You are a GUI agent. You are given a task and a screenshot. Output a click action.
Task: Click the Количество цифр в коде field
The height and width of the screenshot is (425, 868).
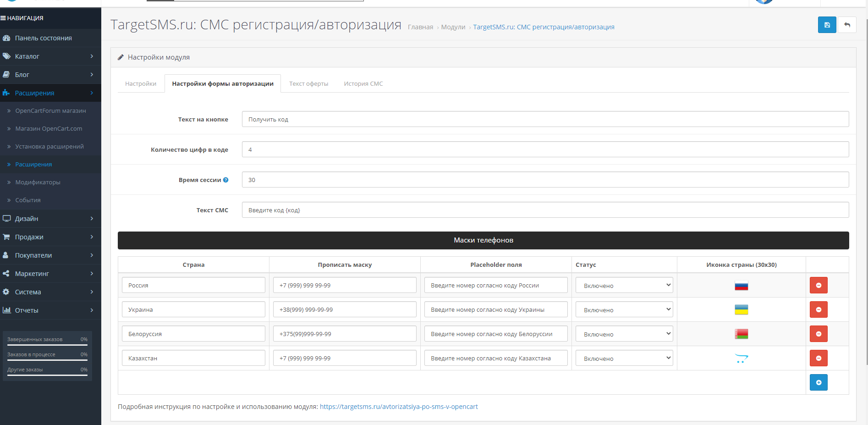tap(545, 149)
